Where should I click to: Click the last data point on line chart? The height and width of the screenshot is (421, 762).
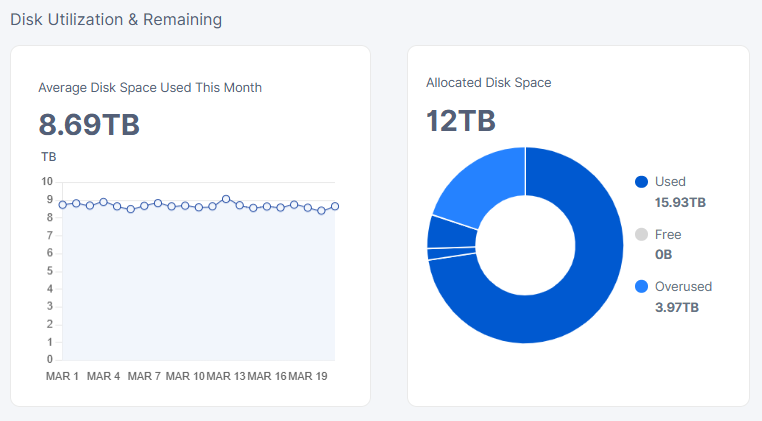point(335,206)
